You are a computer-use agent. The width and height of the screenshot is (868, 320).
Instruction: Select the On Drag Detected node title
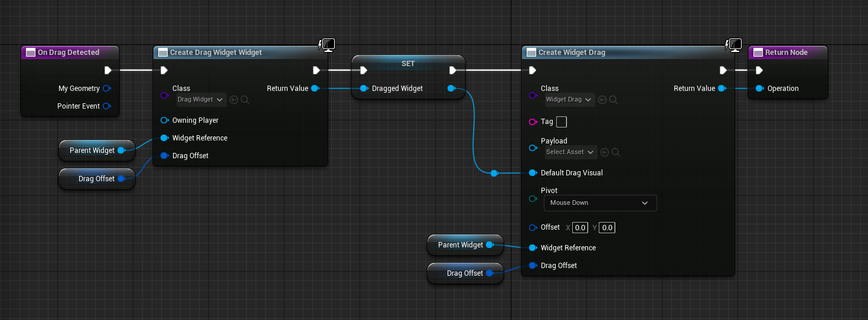[68, 53]
